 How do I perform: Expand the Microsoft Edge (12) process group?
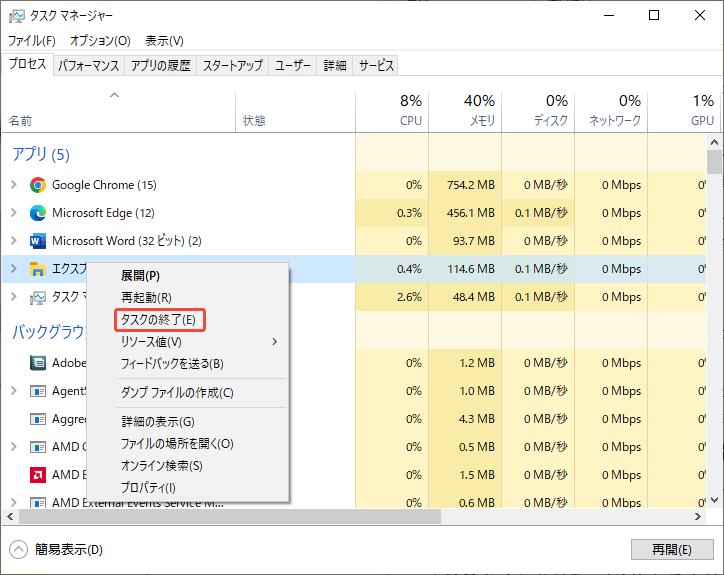point(14,213)
